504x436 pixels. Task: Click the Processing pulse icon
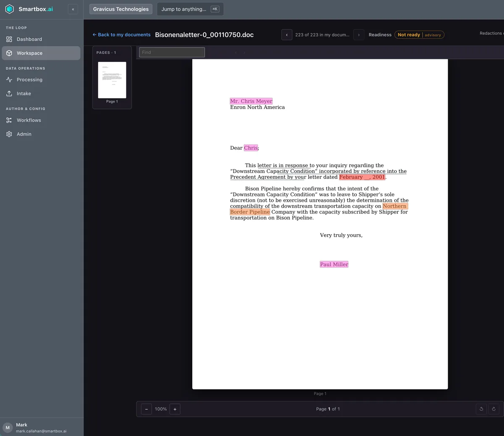tap(9, 79)
